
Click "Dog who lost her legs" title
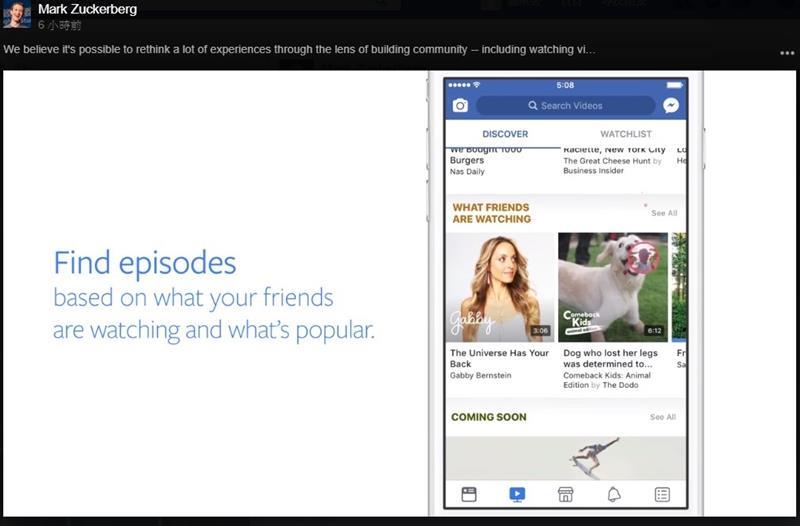click(x=610, y=358)
